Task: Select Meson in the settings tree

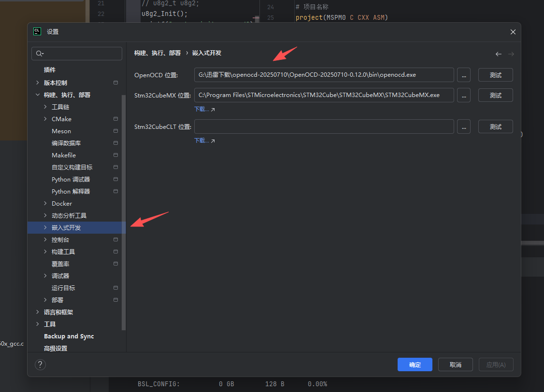Action: [x=61, y=131]
